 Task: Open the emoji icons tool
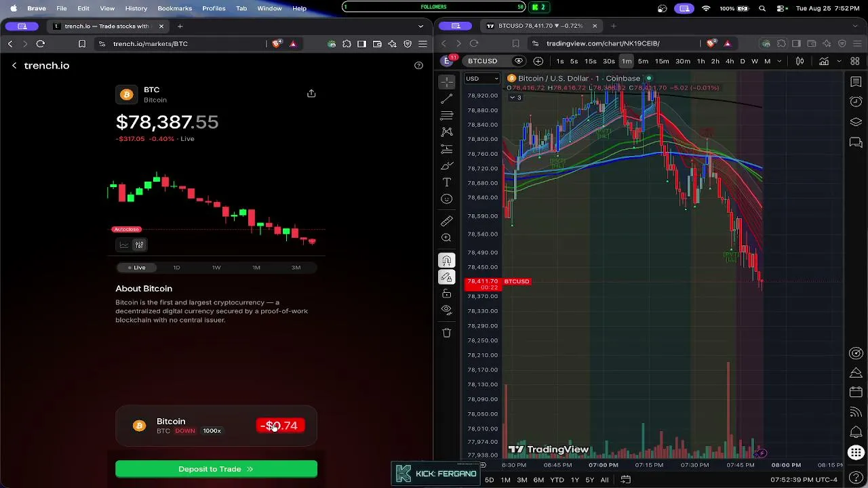(x=446, y=199)
